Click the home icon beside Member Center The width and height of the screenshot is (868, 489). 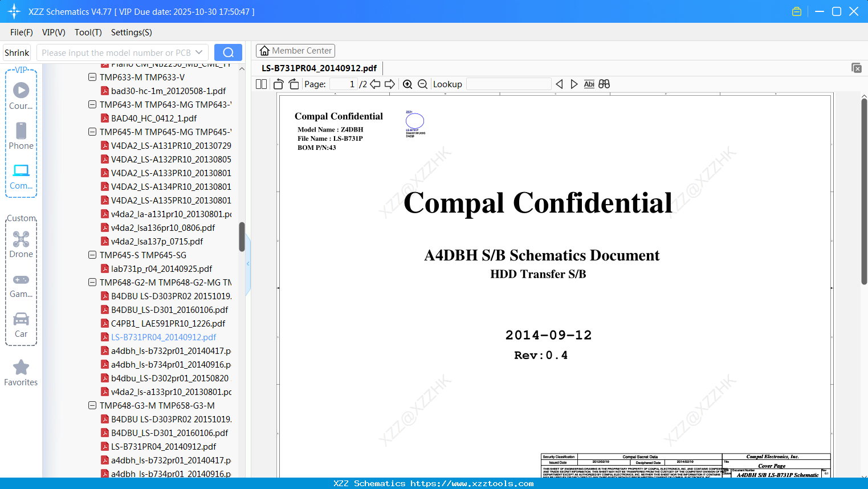(264, 51)
